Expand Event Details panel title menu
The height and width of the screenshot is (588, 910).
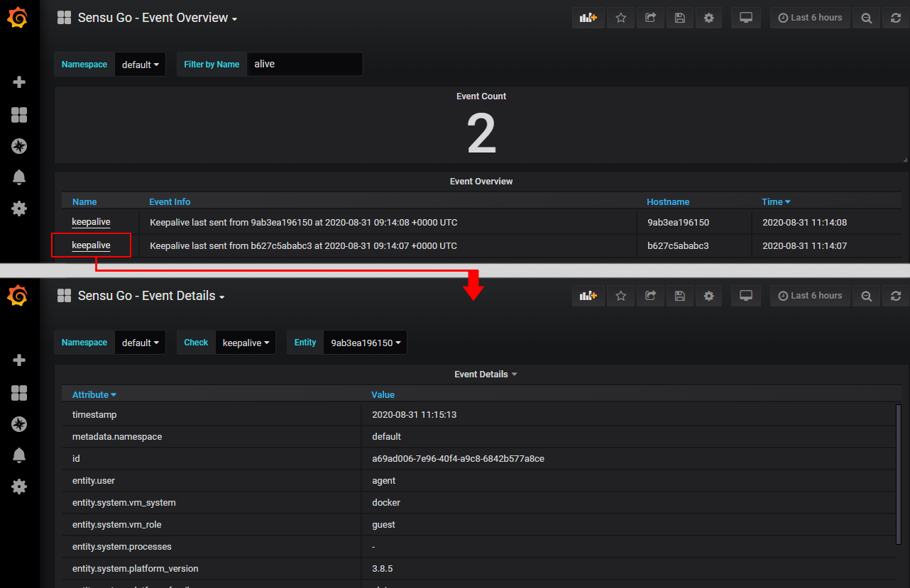click(x=486, y=374)
